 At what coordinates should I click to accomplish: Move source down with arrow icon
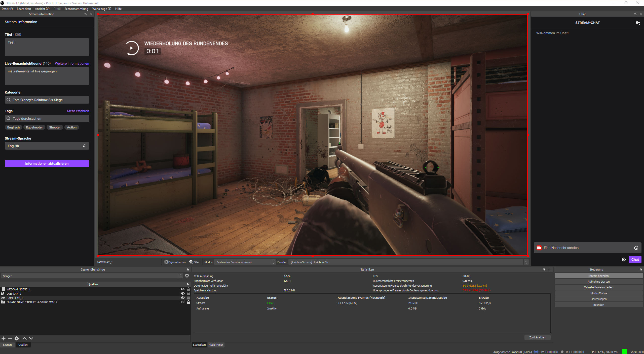click(x=31, y=338)
